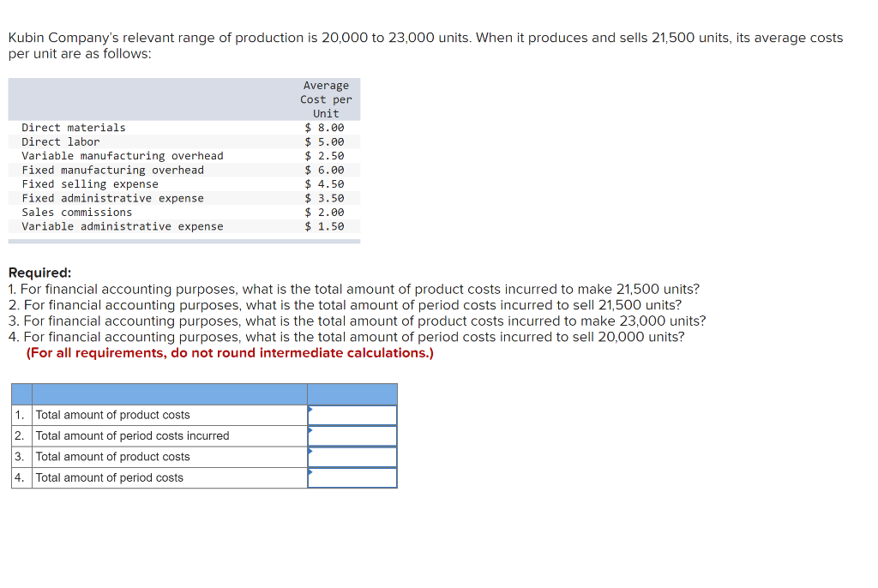Click 'Fixed selling expense' label
The width and height of the screenshot is (878, 588).
click(x=90, y=183)
